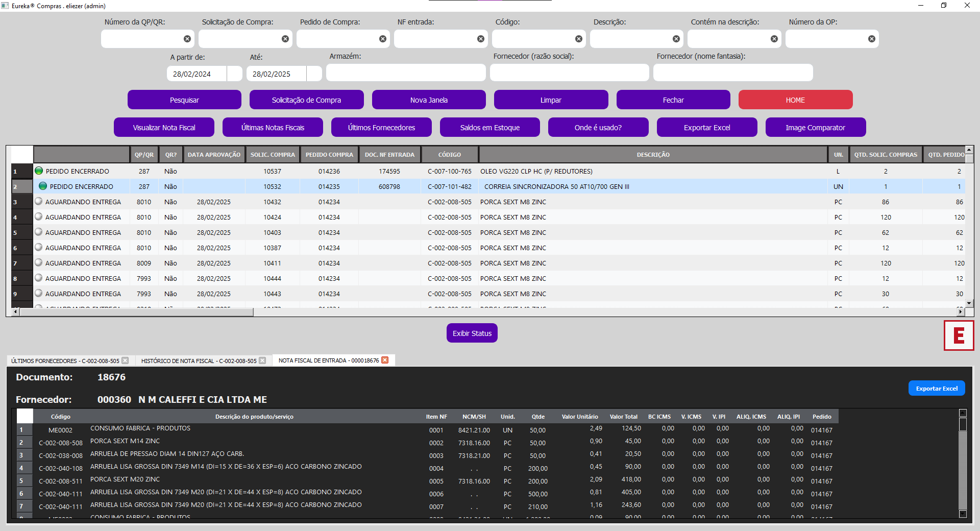Click purple Exportar Excel button
Viewport: 980px width, 531px height.
[707, 127]
